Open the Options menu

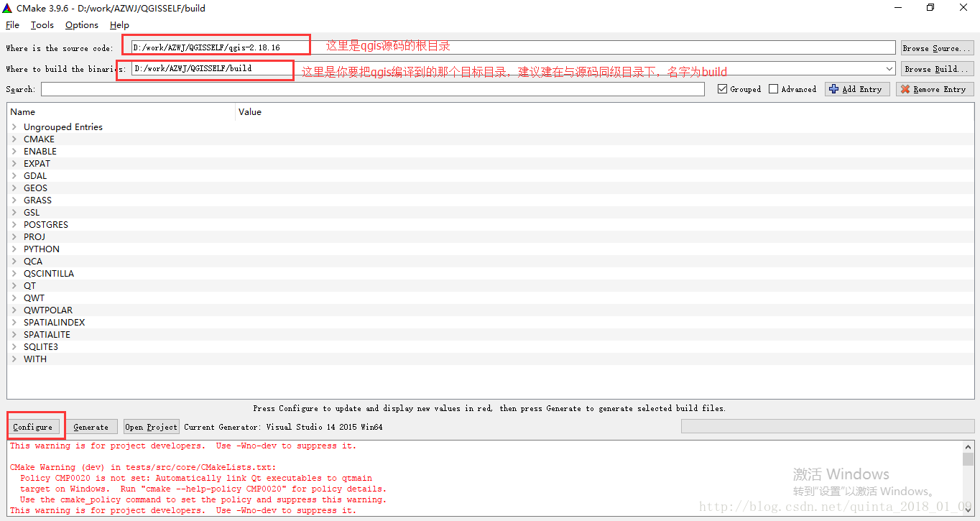tap(82, 25)
